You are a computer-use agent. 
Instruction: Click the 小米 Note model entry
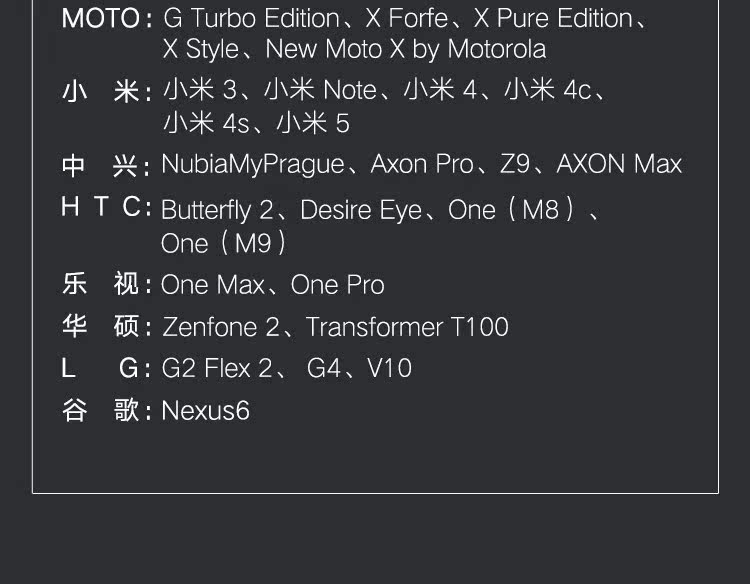click(320, 90)
